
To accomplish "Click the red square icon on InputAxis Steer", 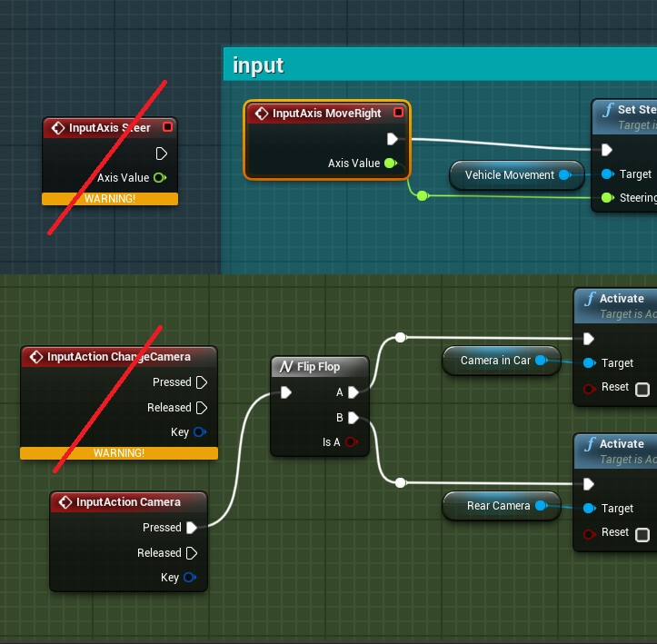I will 166,128.
